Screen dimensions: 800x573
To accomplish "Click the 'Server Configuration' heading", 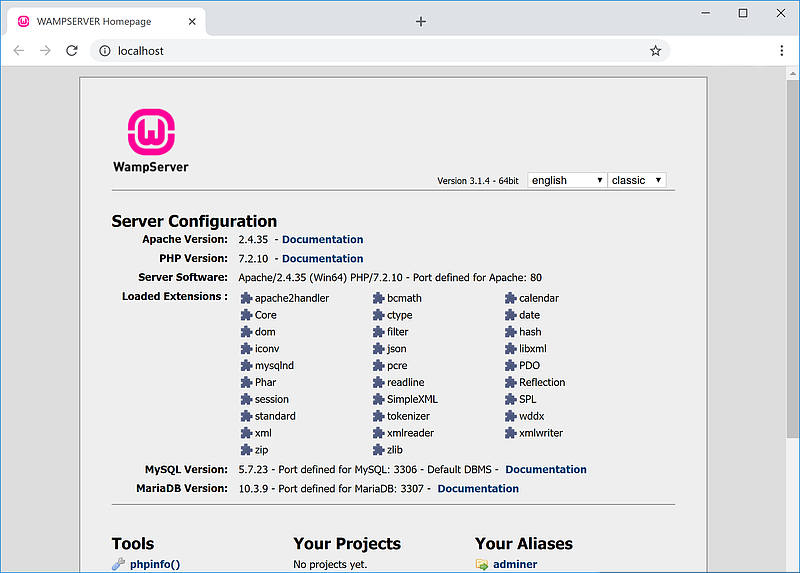I will (194, 221).
